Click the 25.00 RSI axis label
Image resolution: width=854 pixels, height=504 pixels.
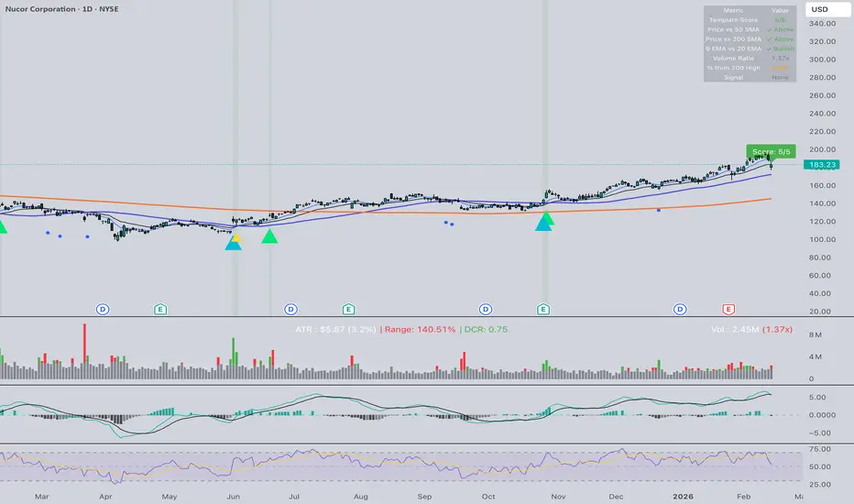point(820,485)
